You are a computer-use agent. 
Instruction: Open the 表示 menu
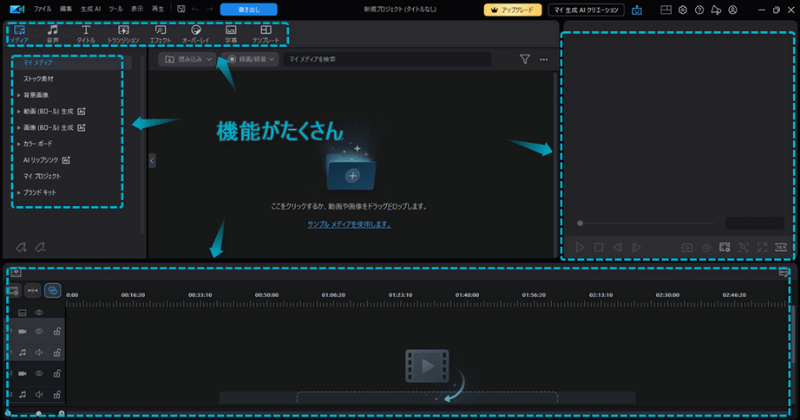[x=137, y=9]
